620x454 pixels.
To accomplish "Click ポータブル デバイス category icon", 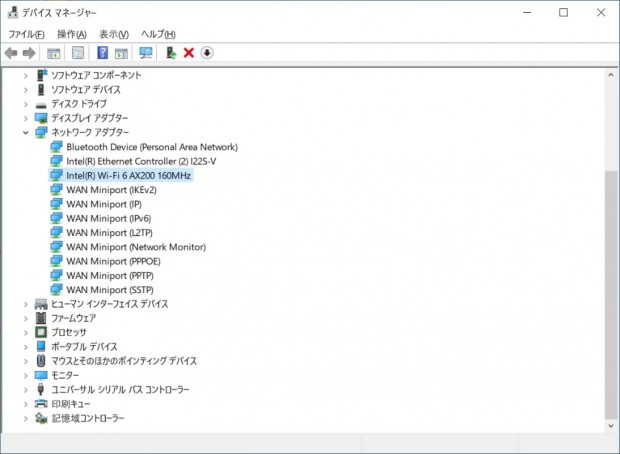I will tap(41, 346).
